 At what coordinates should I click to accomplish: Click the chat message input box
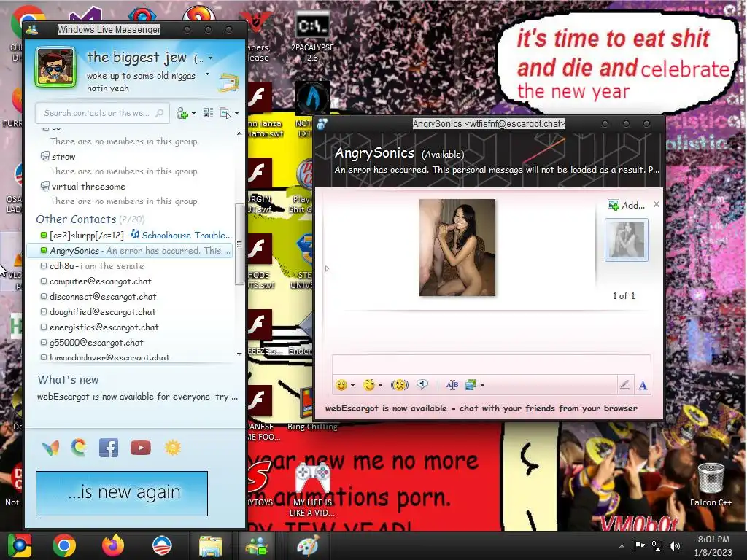491,365
